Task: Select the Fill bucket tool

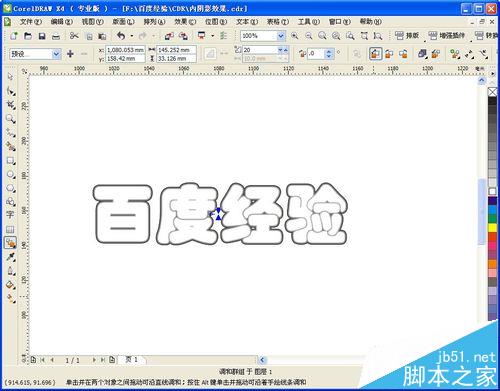Action: (10, 285)
